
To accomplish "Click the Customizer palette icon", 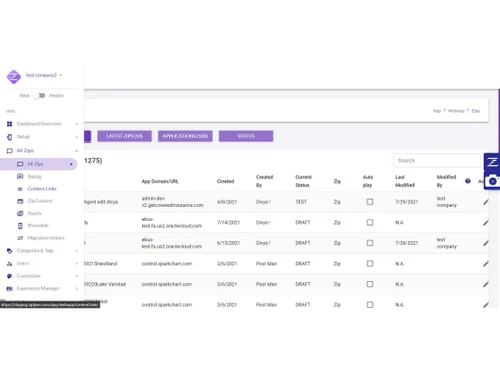I will tap(9, 276).
